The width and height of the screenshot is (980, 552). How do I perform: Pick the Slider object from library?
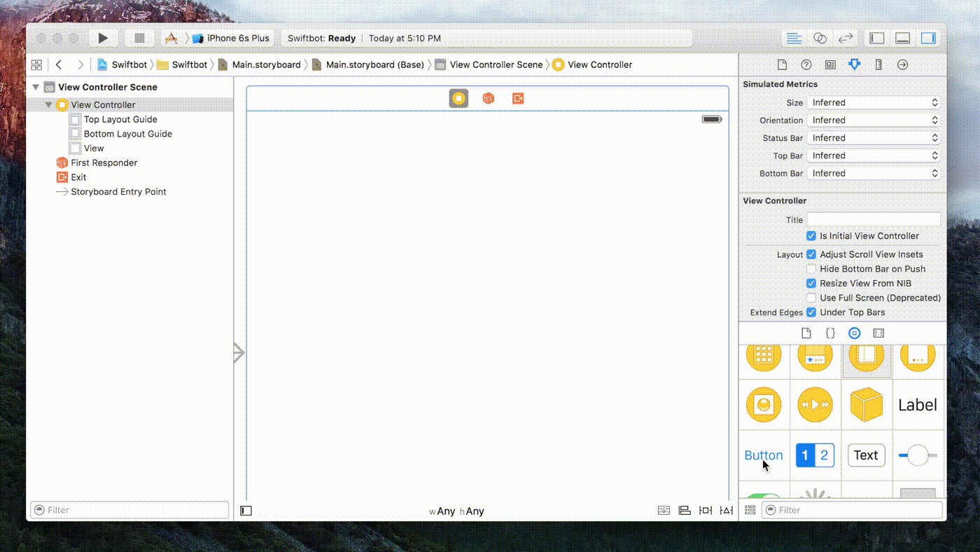[x=917, y=455]
